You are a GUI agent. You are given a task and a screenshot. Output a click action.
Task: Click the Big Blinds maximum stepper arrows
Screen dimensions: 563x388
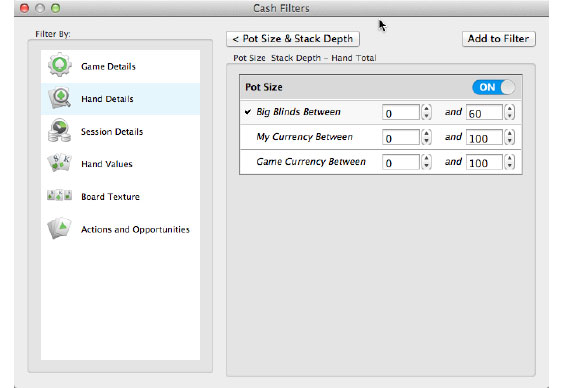510,112
